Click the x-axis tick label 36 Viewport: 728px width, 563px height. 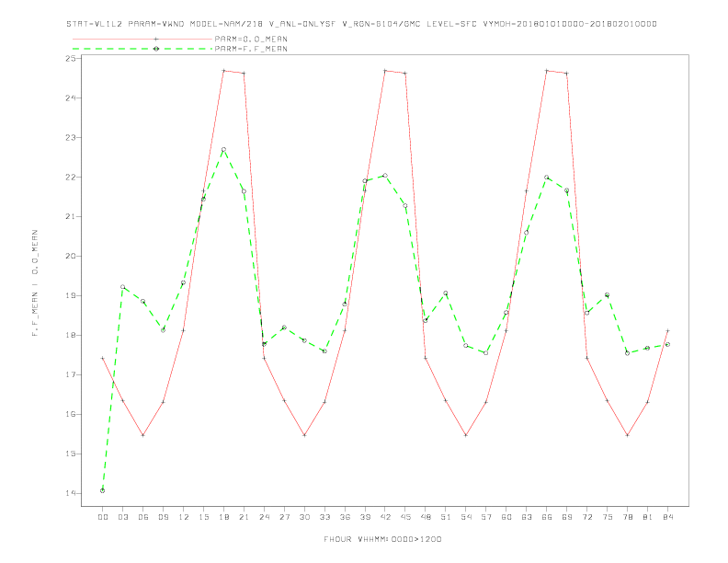tap(345, 517)
